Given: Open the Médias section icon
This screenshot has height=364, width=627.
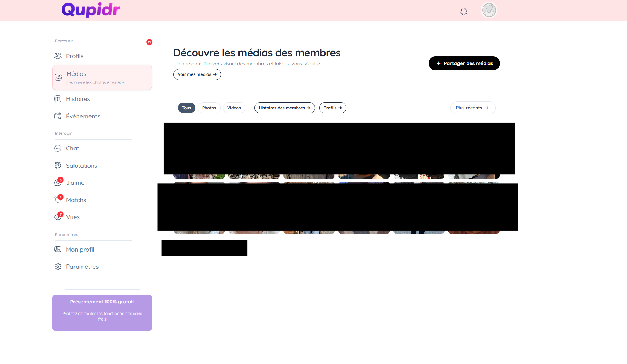Looking at the screenshot, I should [58, 77].
